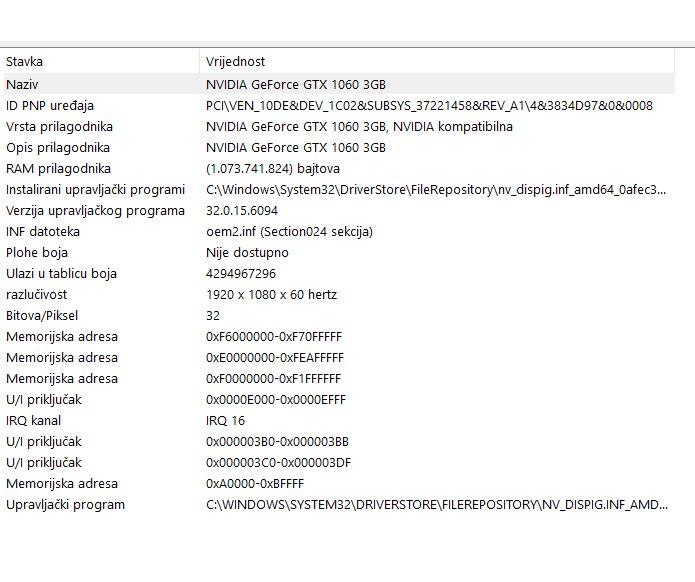Select the Ulazi u tablicu boja row
Screen dimensions: 695x582
pos(61,273)
